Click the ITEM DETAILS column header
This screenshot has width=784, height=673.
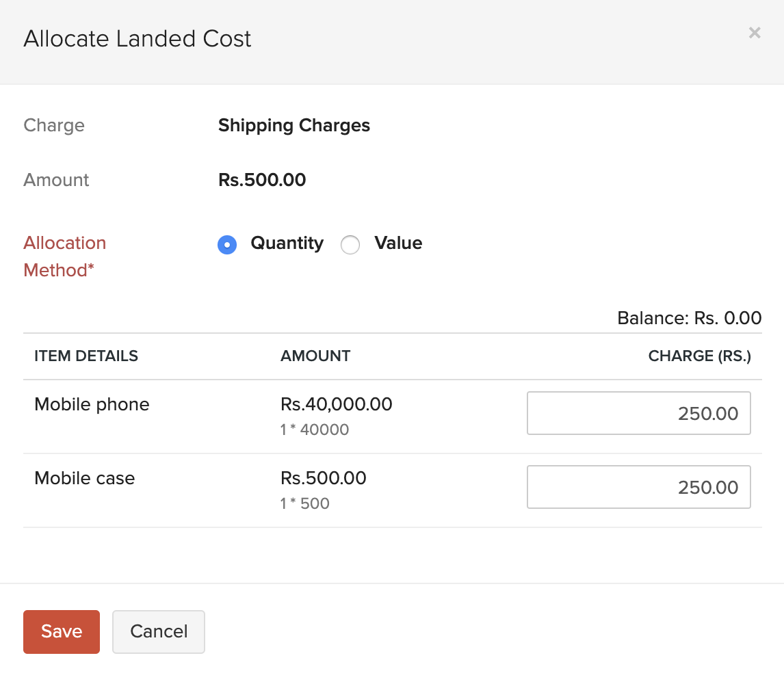(86, 356)
